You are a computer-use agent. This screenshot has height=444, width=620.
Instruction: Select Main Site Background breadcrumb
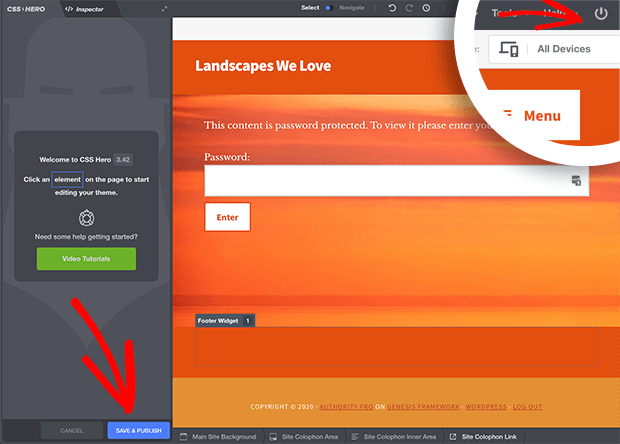pos(224,437)
